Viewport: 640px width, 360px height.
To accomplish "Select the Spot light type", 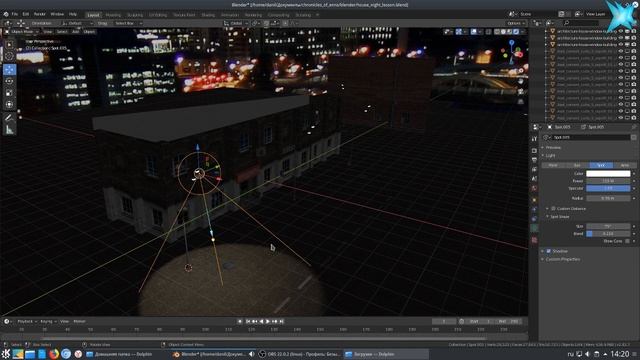I will 601,165.
